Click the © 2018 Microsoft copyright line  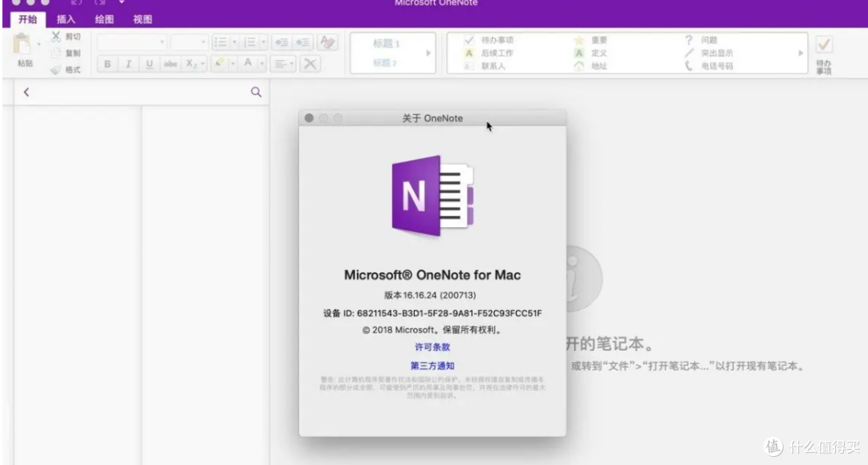tap(432, 329)
